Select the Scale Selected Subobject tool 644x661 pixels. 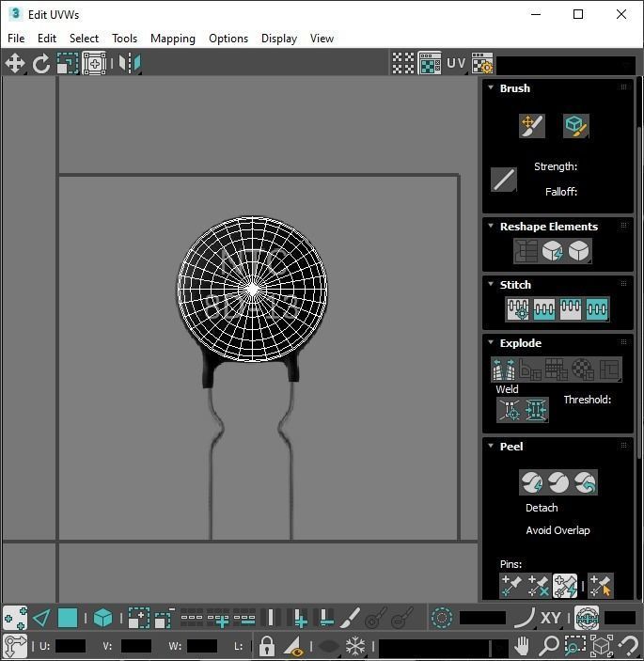click(x=68, y=64)
